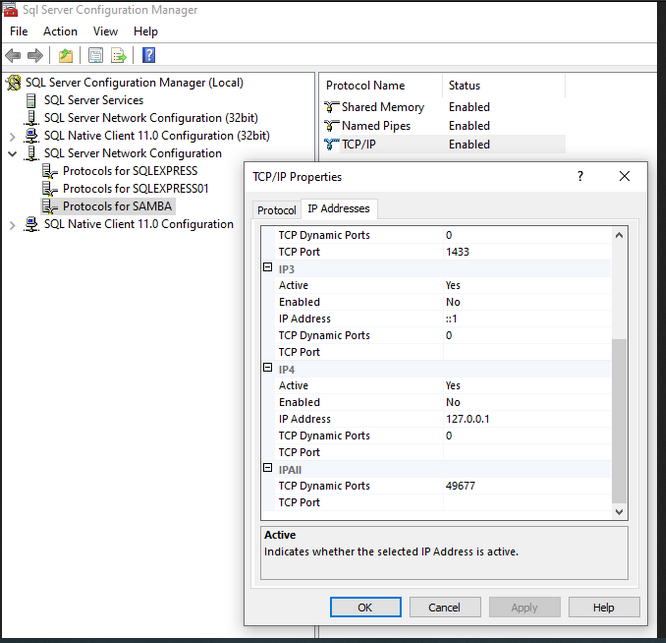Expand SQL Native Client 11.0 Configuration (32bit) node

coord(12,136)
